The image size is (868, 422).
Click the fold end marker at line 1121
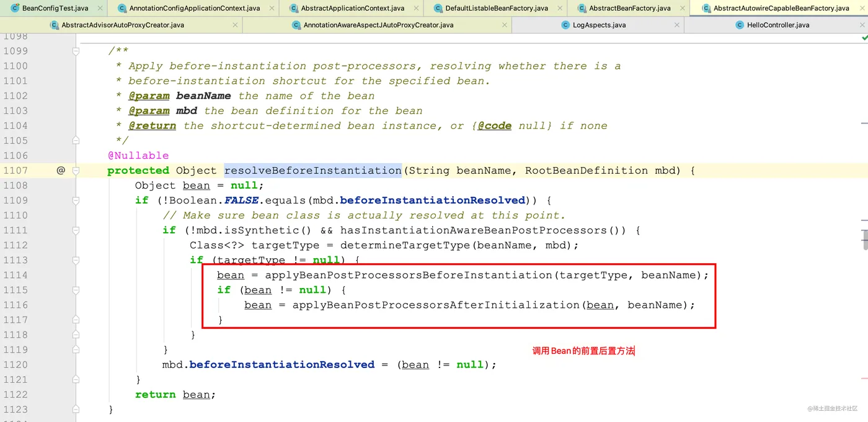(x=76, y=379)
